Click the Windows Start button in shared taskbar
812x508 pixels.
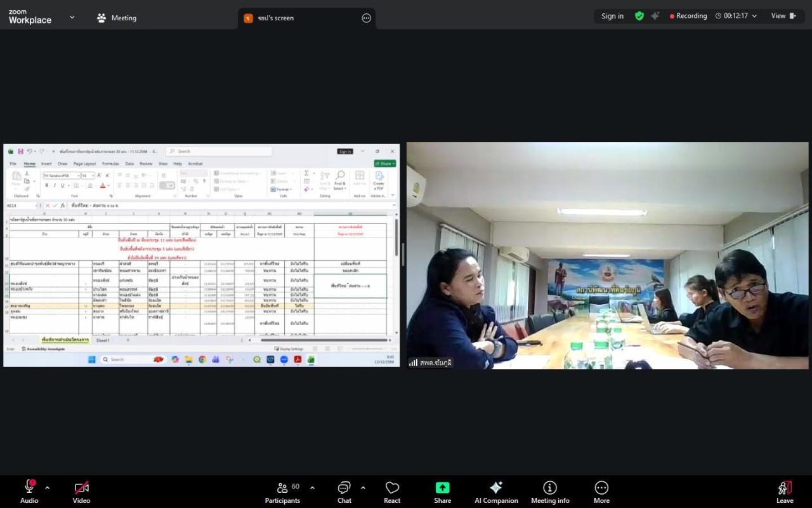pos(91,359)
